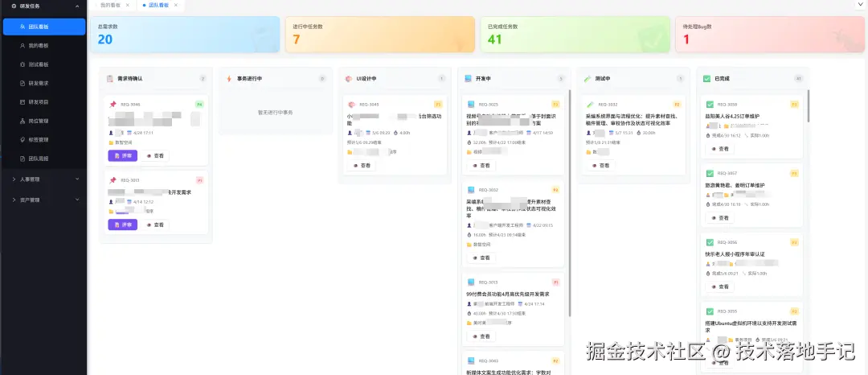
Task: Click 查看 button on card REQ-3056
Action: 719,287
